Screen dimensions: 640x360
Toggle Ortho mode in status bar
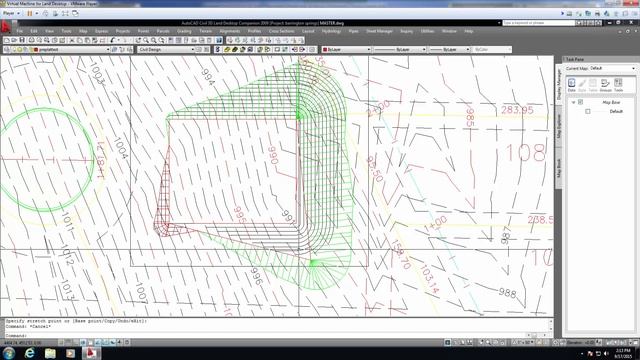tap(76, 342)
